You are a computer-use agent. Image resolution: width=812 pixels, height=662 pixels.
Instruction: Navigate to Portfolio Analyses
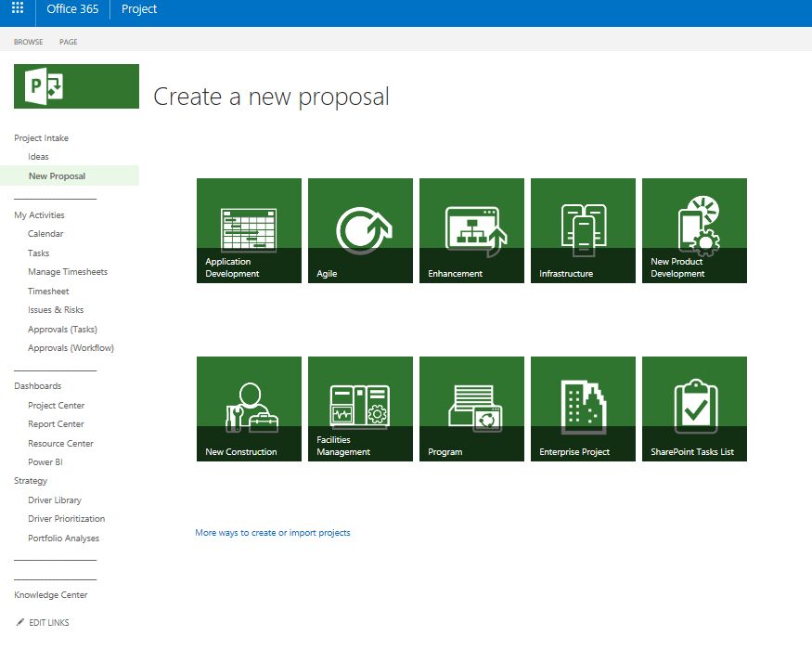pos(63,539)
